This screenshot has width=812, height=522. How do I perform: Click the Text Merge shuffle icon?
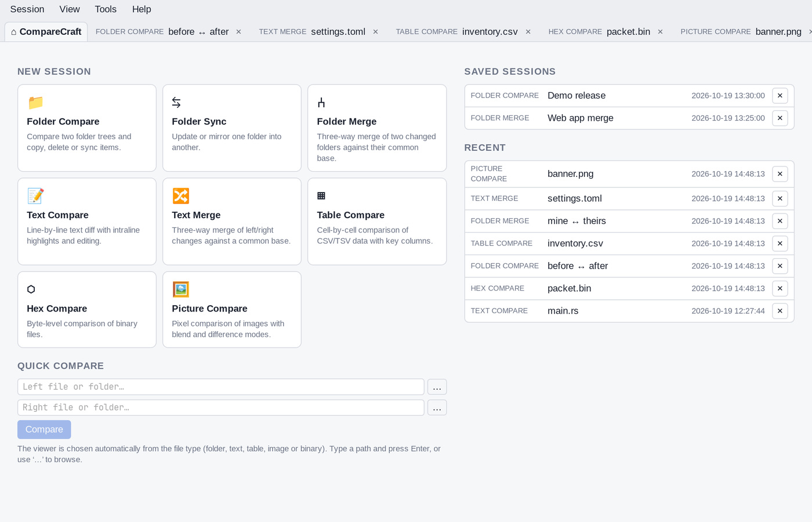click(x=180, y=196)
